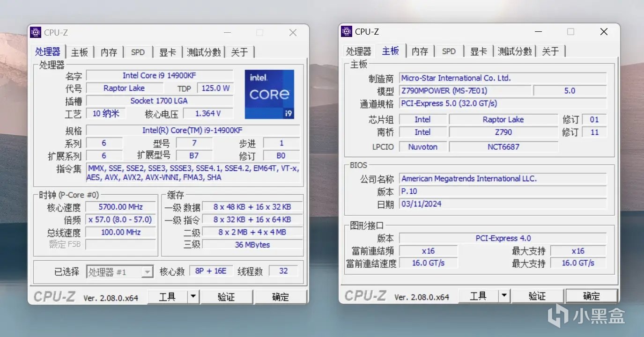Confirm with 确定 in the processor window
Viewport: 644px width, 337px height.
281,297
